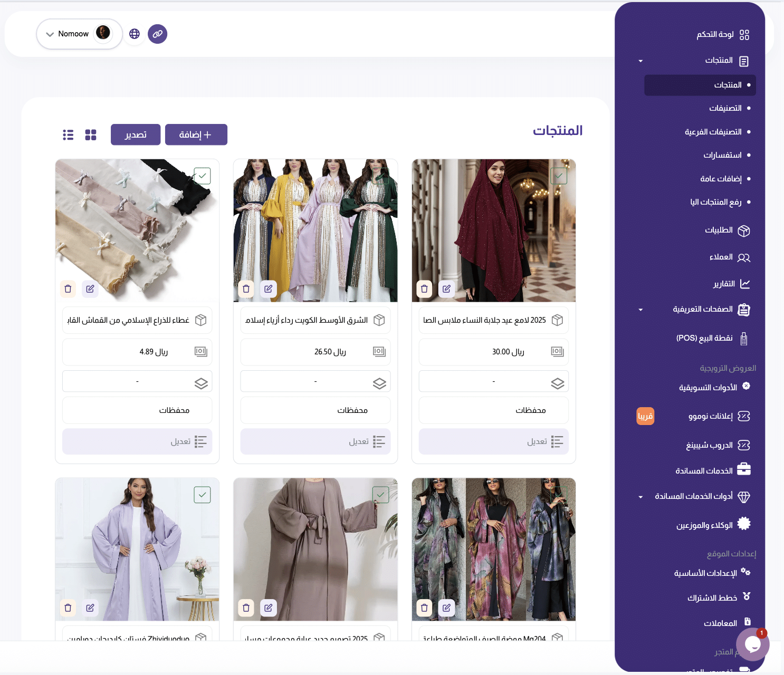
Task: Go to التصنيفات submenu item
Action: pos(725,108)
